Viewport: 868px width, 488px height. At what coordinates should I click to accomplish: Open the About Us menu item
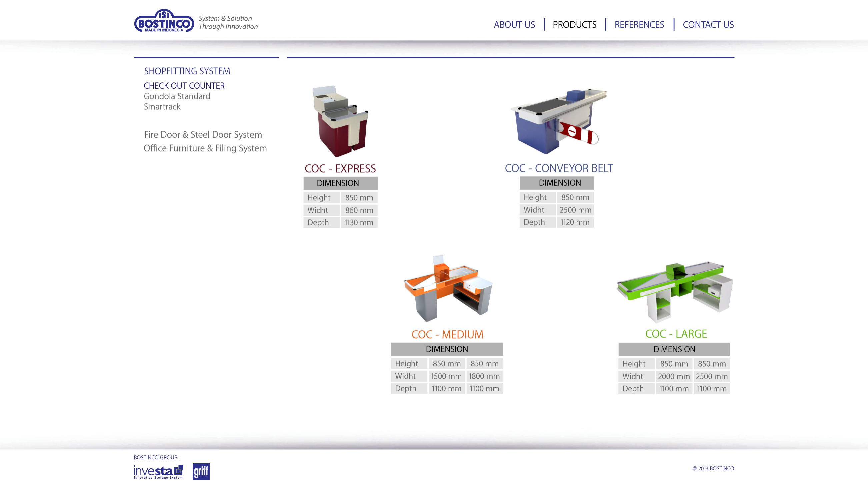point(514,25)
